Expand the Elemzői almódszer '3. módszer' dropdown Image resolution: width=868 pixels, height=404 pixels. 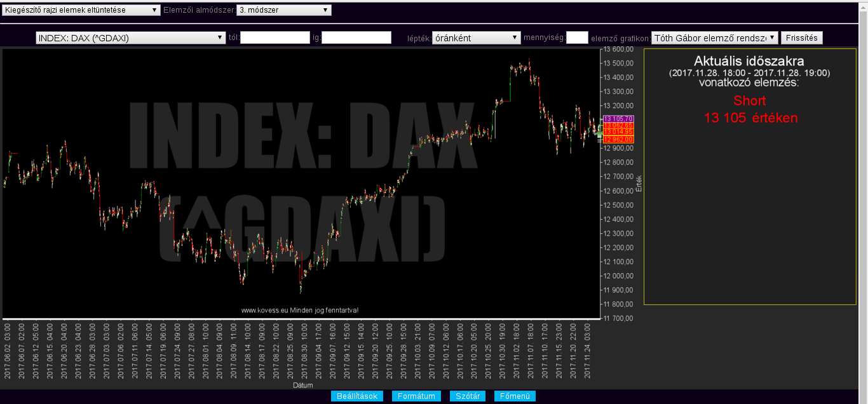click(283, 10)
